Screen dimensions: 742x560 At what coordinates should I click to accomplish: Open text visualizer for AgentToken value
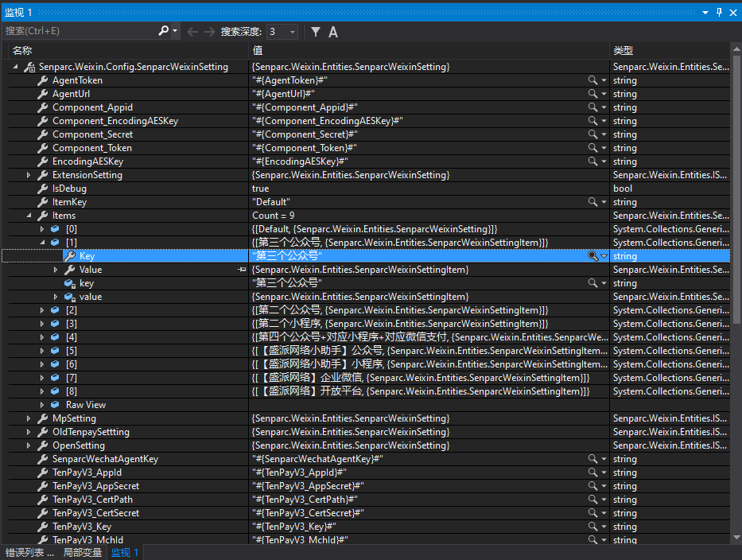pyautogui.click(x=592, y=80)
